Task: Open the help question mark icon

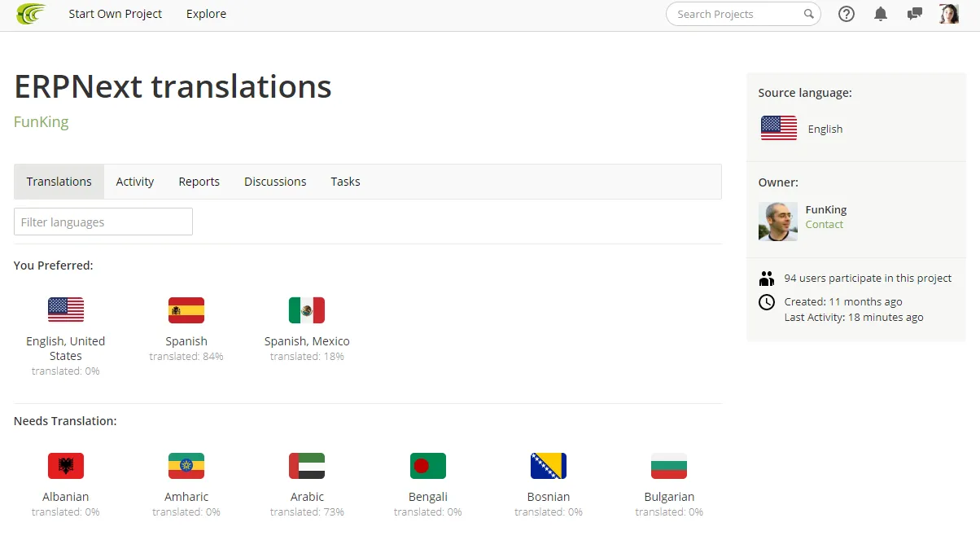Action: 847,14
